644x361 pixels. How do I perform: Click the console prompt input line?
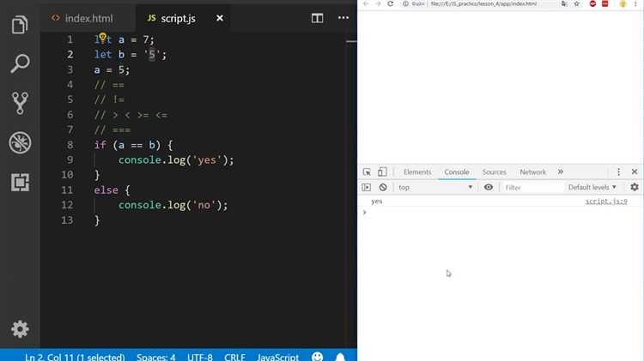(501, 213)
